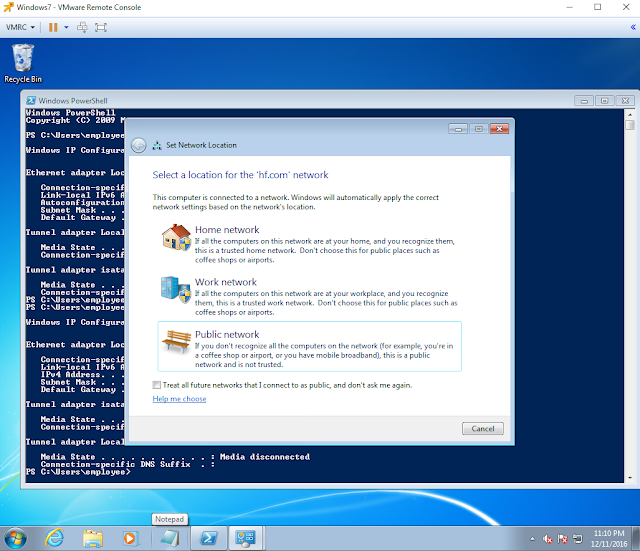
Task: Show hidden tray icons arrow
Action: 532,539
